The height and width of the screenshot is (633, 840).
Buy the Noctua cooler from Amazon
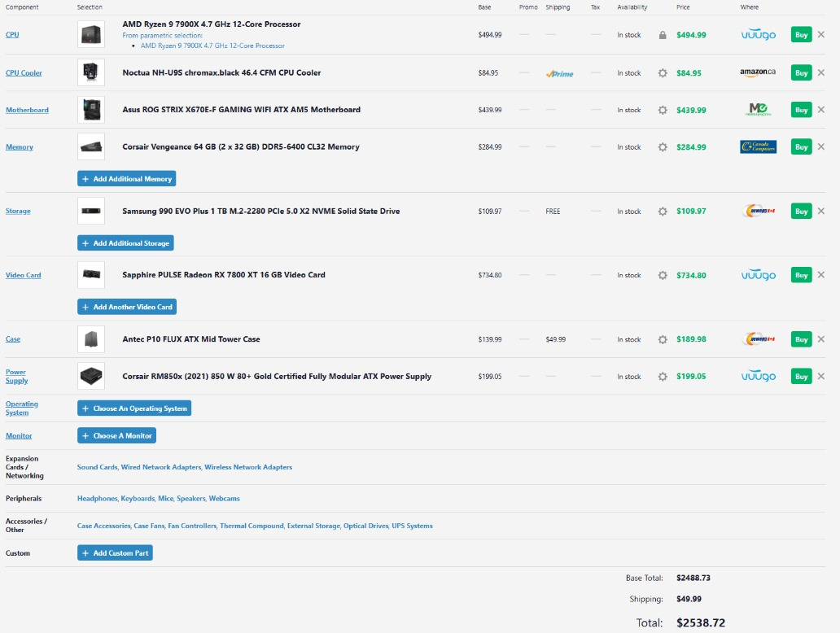tap(801, 73)
